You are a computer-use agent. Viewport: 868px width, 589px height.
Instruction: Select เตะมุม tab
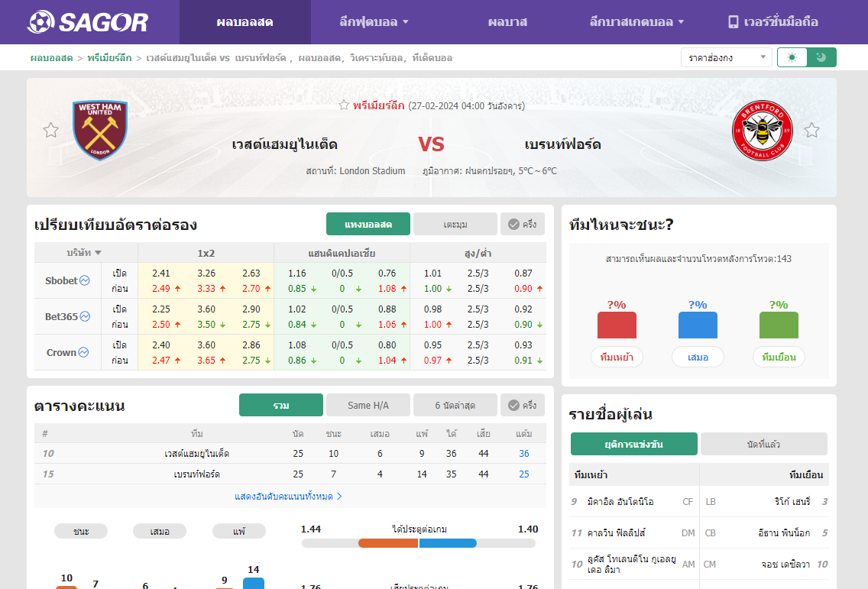pos(455,224)
